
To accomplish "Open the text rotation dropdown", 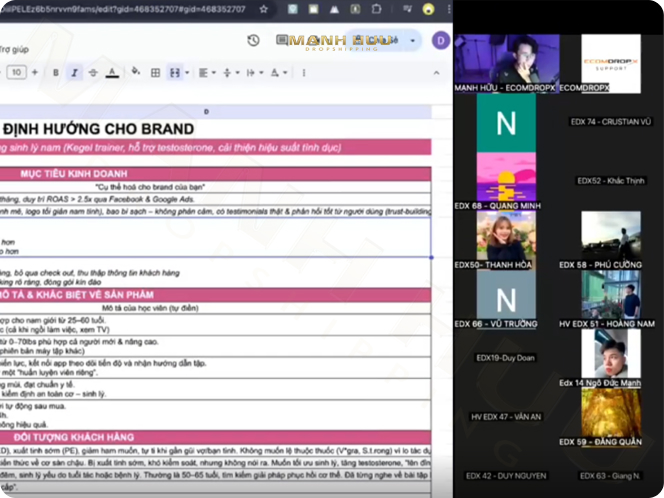I will coord(277,73).
